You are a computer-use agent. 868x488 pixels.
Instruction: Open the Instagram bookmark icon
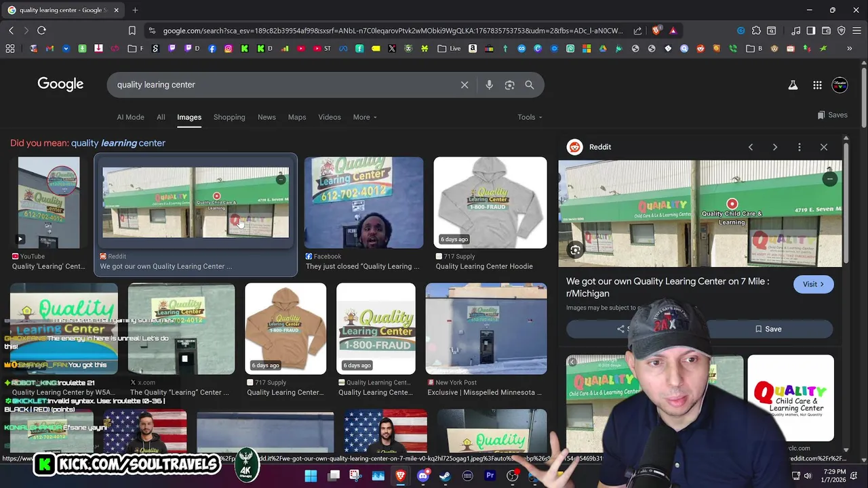[229, 49]
